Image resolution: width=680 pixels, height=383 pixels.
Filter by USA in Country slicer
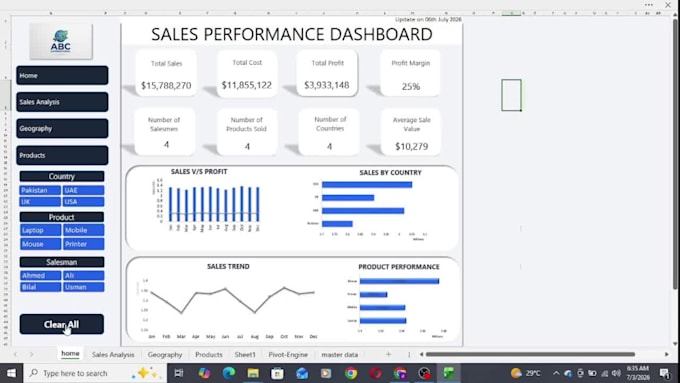(83, 202)
